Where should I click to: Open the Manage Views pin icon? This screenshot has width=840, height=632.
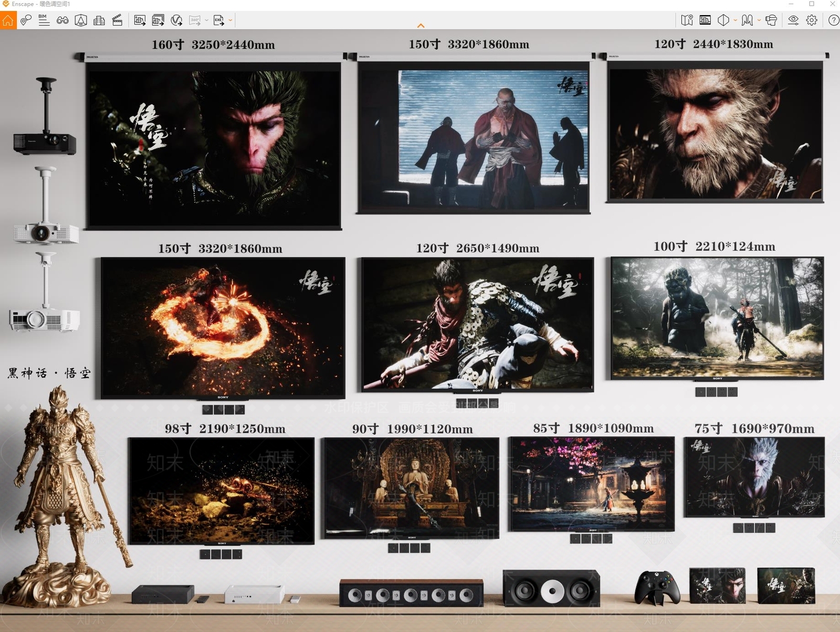click(x=26, y=20)
